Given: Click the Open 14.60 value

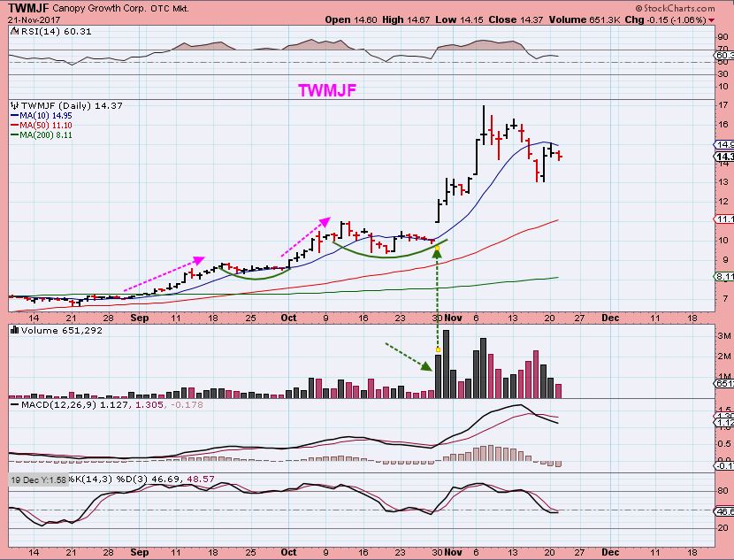Looking at the screenshot, I should tap(351, 19).
